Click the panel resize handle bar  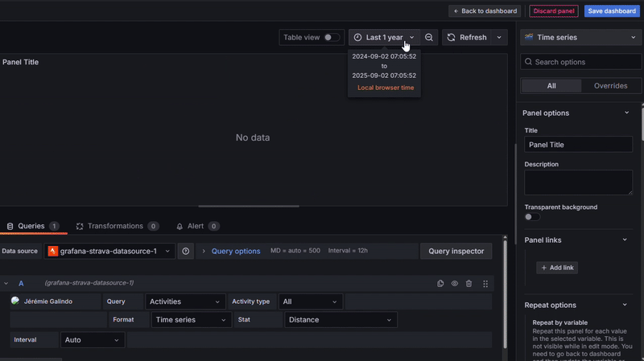tap(249, 207)
